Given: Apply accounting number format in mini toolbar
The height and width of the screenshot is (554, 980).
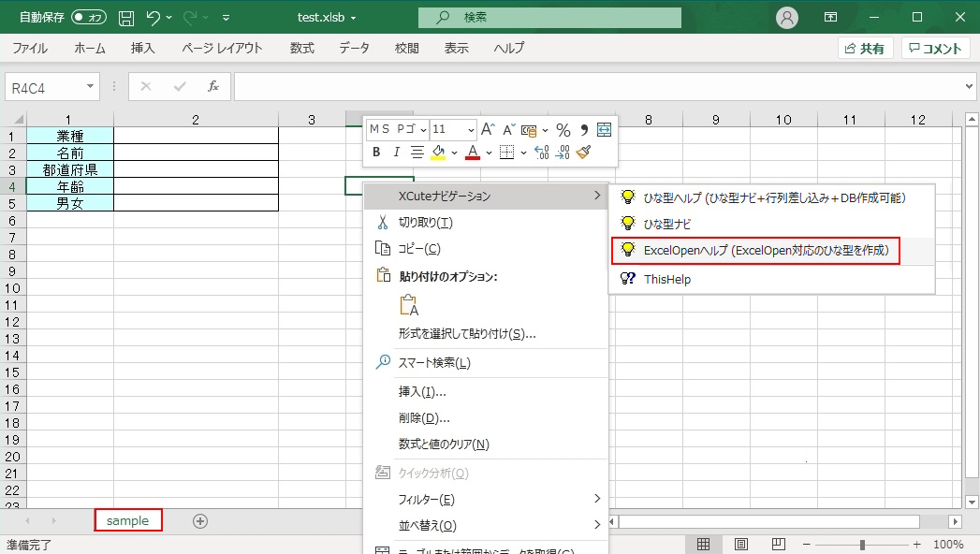Looking at the screenshot, I should (529, 130).
